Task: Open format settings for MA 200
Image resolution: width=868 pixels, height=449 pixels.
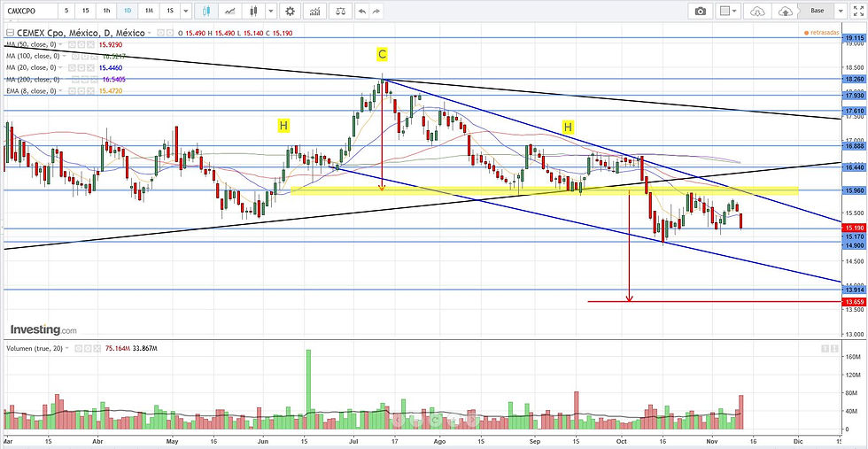Action: pos(85,79)
